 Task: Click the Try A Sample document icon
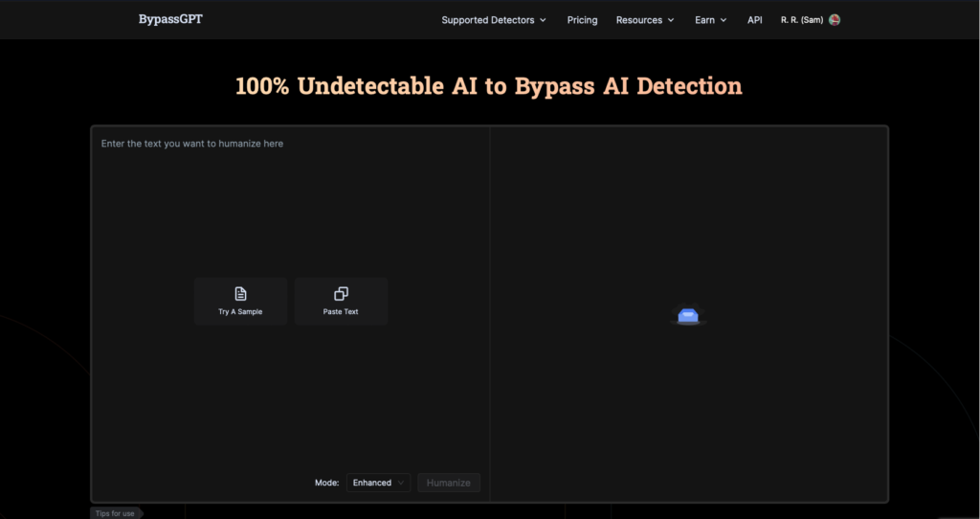[x=240, y=294]
